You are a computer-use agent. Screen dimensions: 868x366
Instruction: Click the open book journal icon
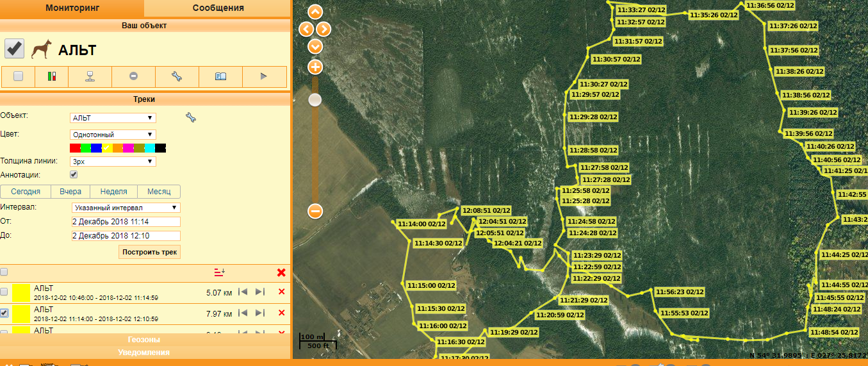point(220,76)
